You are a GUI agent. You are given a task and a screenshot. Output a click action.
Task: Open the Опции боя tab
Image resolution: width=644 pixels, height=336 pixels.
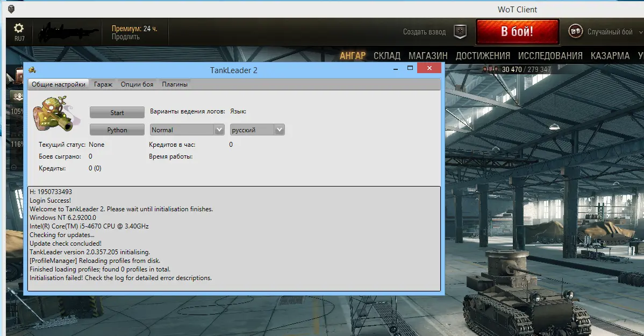(137, 84)
